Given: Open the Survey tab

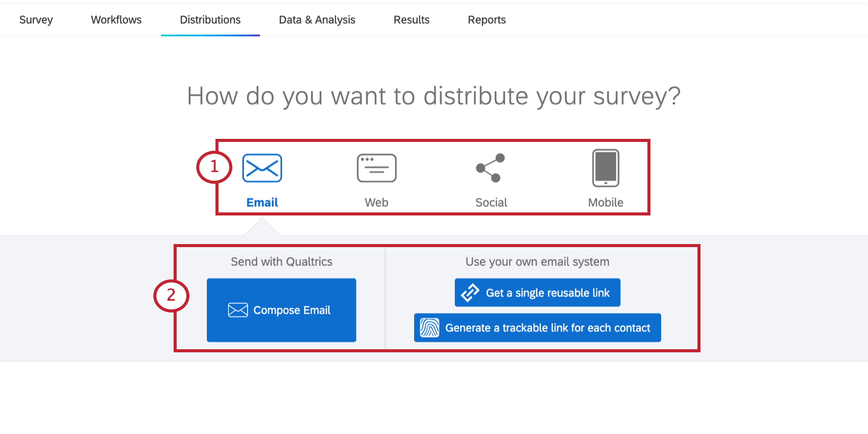Looking at the screenshot, I should click(x=36, y=20).
